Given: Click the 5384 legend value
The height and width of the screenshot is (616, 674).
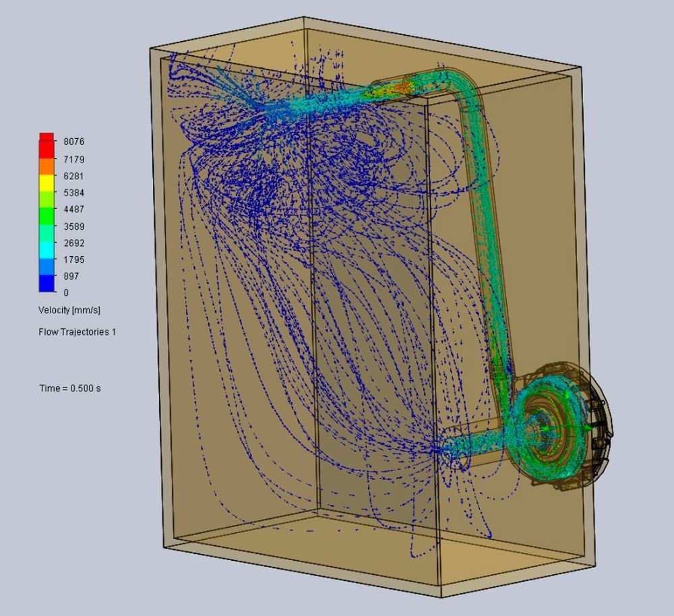Looking at the screenshot, I should 74,193.
